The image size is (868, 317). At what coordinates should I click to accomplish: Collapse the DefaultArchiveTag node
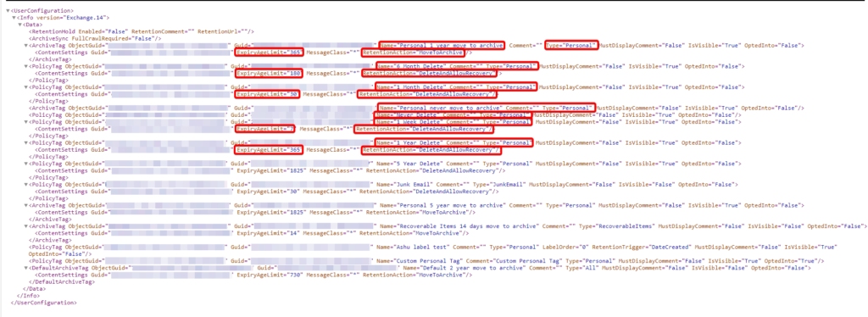tap(26, 268)
